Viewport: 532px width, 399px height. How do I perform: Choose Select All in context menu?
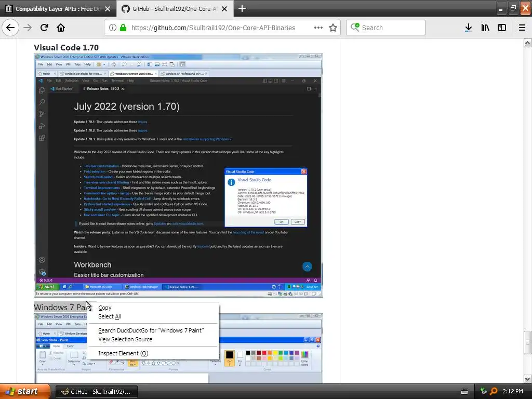click(x=153, y=316)
